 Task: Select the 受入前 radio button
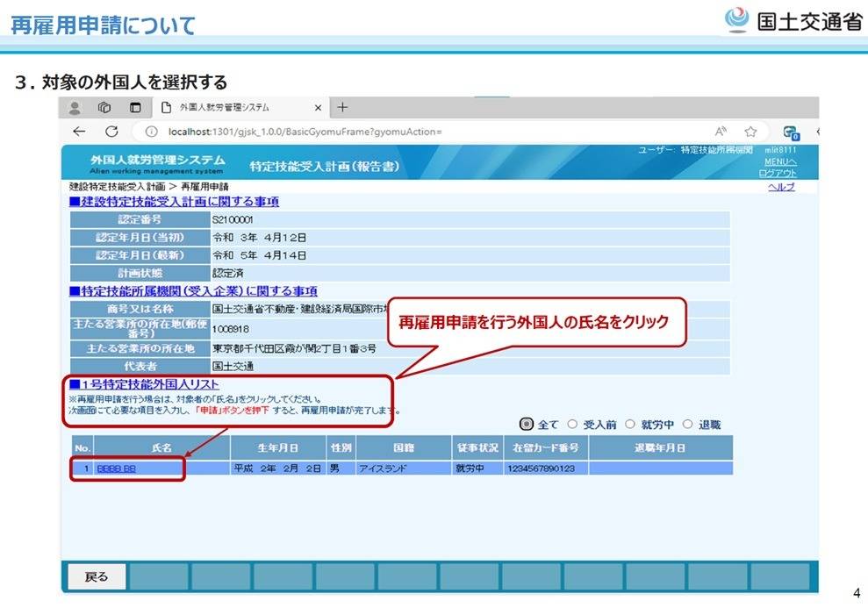coord(573,425)
